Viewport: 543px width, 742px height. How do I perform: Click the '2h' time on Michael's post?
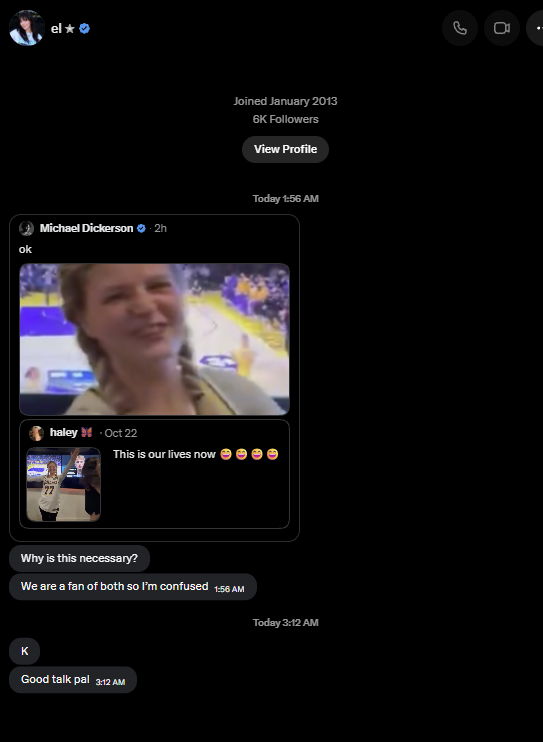point(160,228)
